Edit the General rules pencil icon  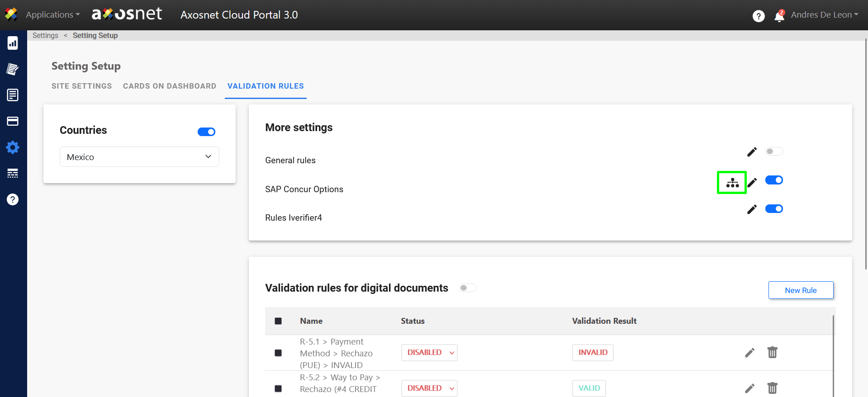pos(752,152)
